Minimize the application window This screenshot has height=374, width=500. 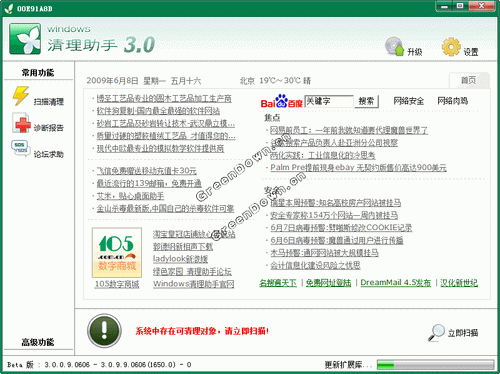(x=444, y=6)
